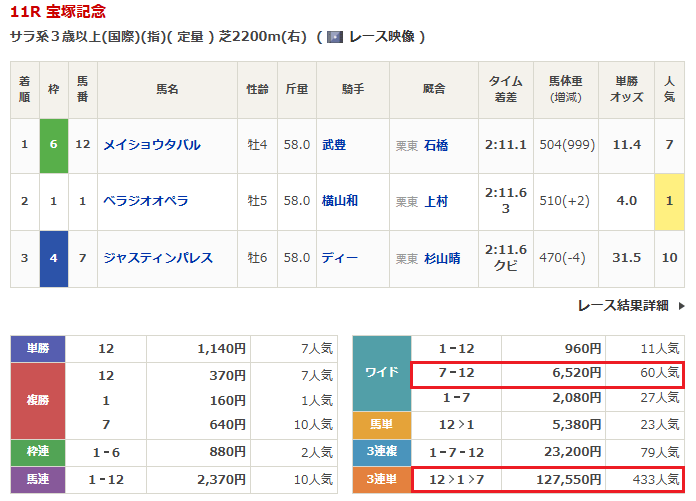The height and width of the screenshot is (501, 696).
Task: Select the ワイド bet type label
Action: click(x=382, y=374)
